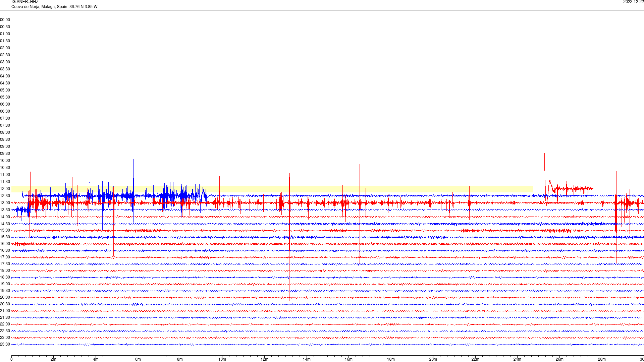
Task: Click the 00:00 time row label
Action: tap(5, 20)
